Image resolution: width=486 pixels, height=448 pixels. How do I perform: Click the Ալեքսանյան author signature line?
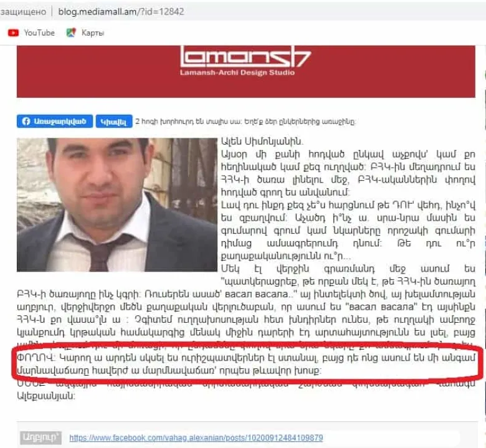click(45, 396)
